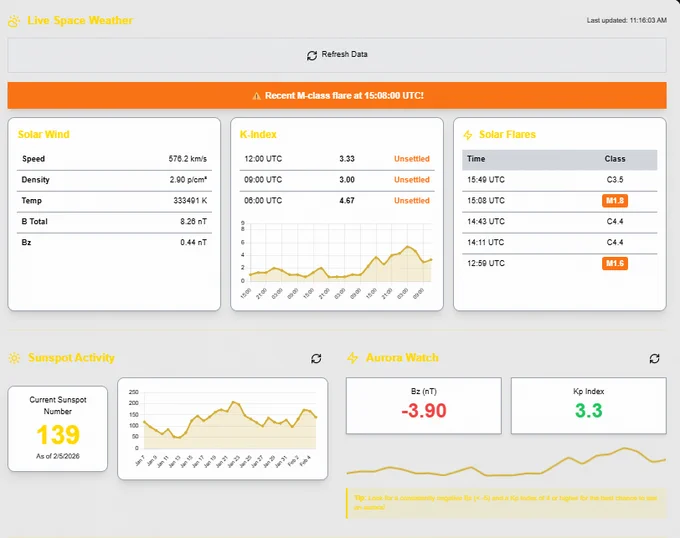Click the sunspot number history chart
The width and height of the screenshot is (680, 538).
coord(222,428)
